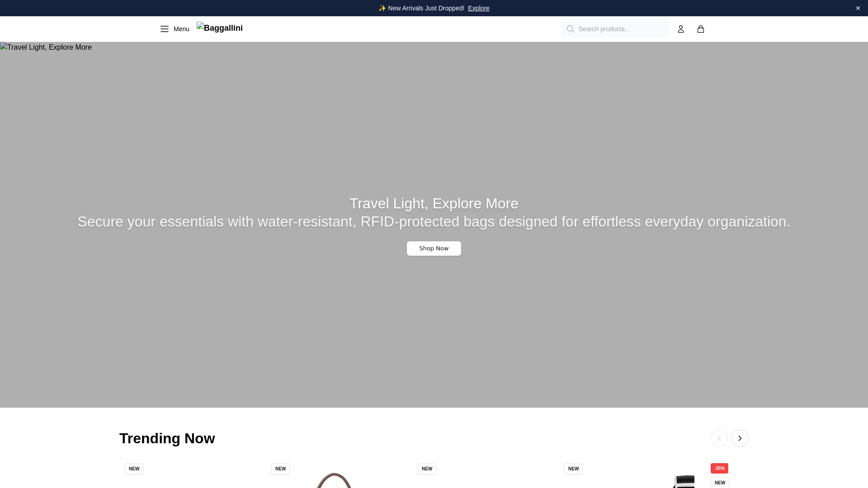Click the New Arrivals Just Dropped text
This screenshot has height=488, width=868.
click(425, 8)
